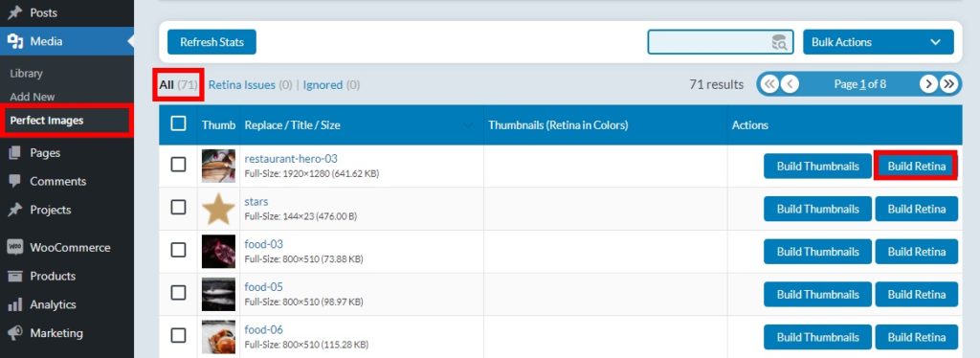Check the food-06 row checkbox
Viewport: 980px width, 358px height.
point(178,336)
